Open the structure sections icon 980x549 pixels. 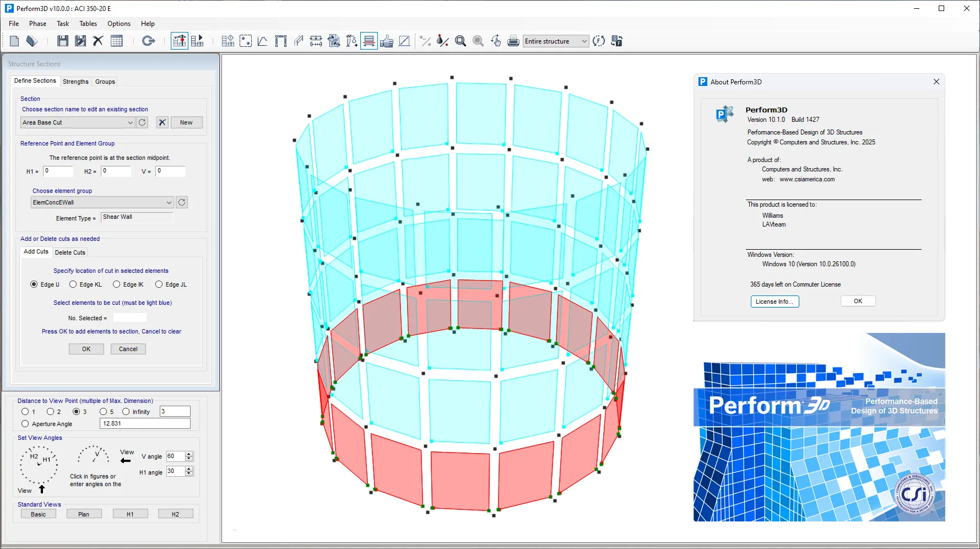tap(369, 41)
